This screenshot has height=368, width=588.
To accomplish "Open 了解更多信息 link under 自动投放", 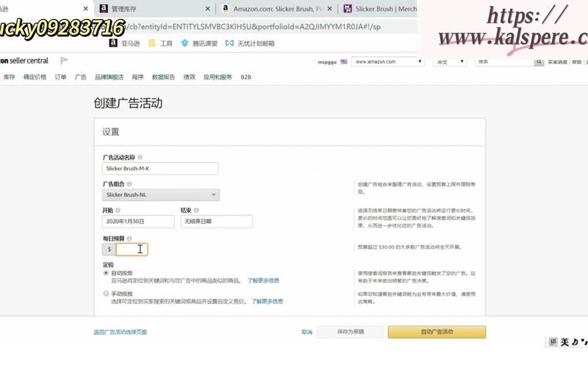I will [x=263, y=280].
